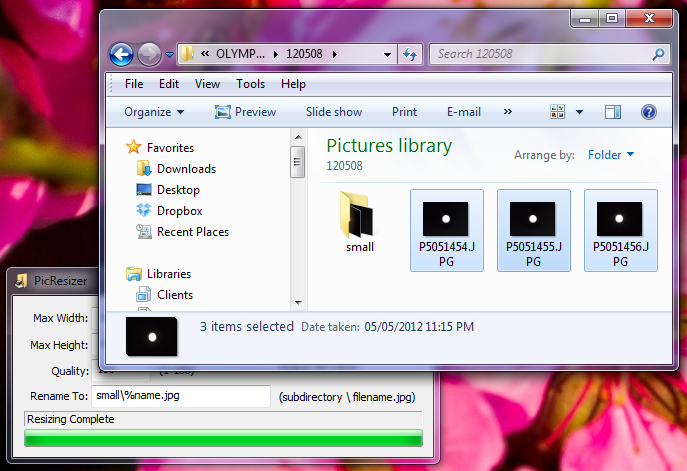687x471 pixels.
Task: Click the green resizing progress bar
Action: (223, 438)
